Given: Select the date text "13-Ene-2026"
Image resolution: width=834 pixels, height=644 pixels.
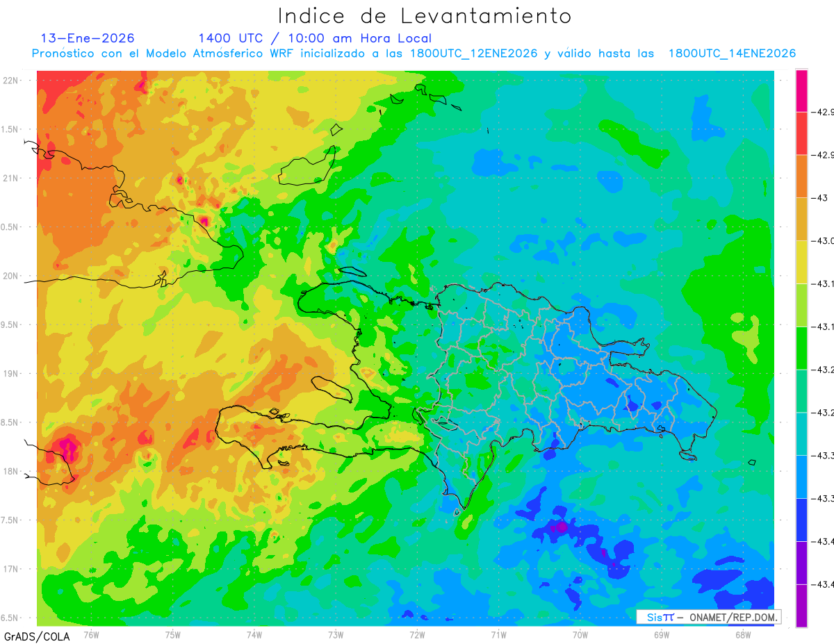Looking at the screenshot, I should point(88,38).
